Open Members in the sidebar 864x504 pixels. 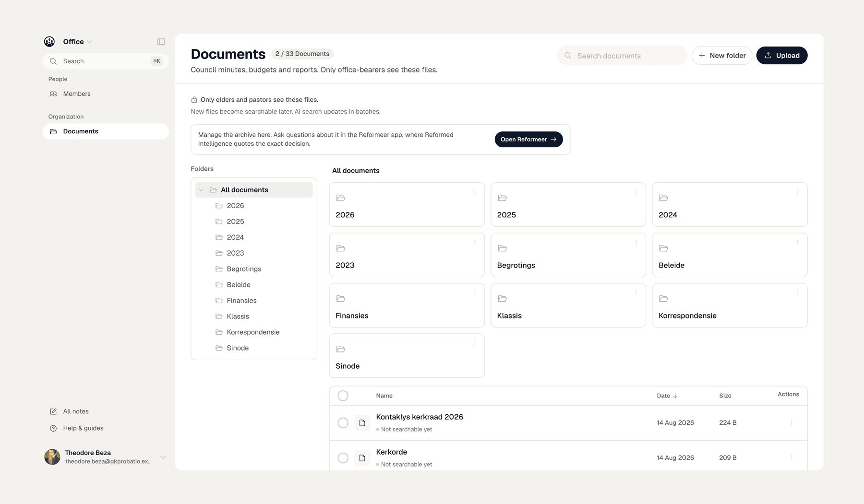tap(106, 94)
